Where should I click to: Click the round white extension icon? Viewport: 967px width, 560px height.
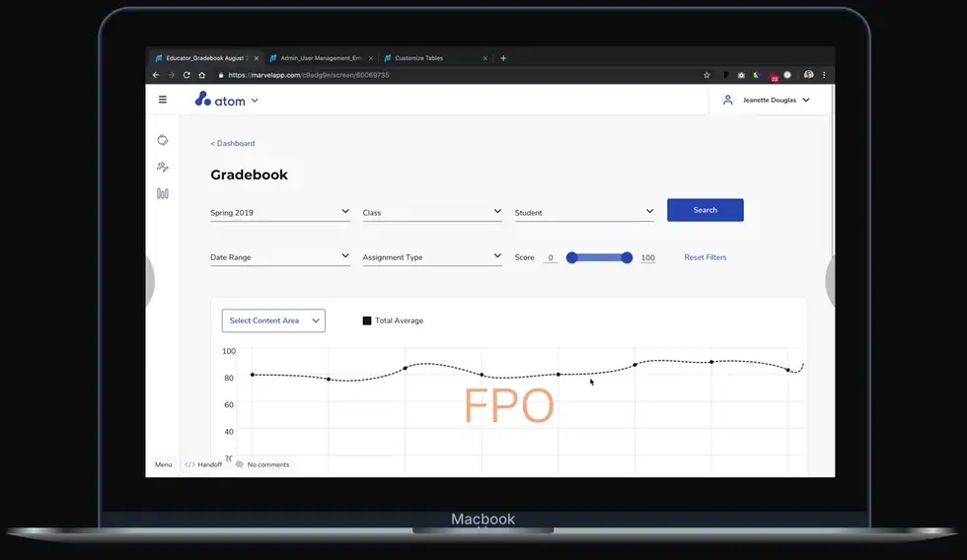787,75
